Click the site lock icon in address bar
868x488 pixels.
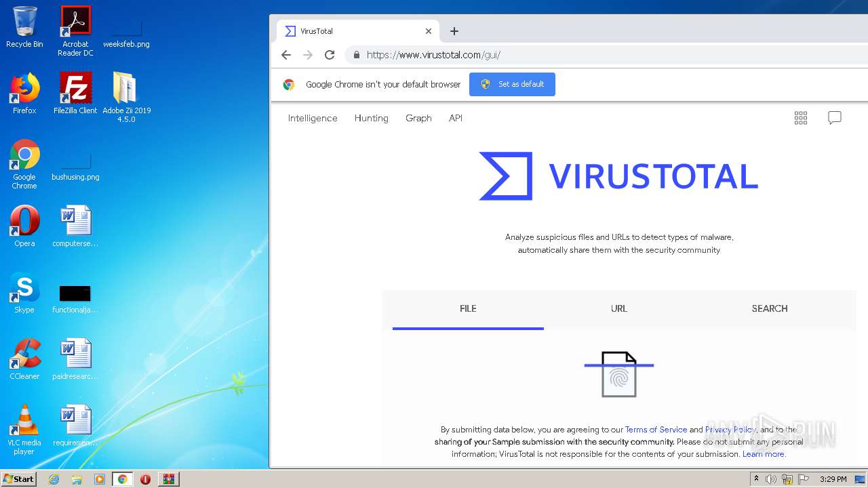356,55
